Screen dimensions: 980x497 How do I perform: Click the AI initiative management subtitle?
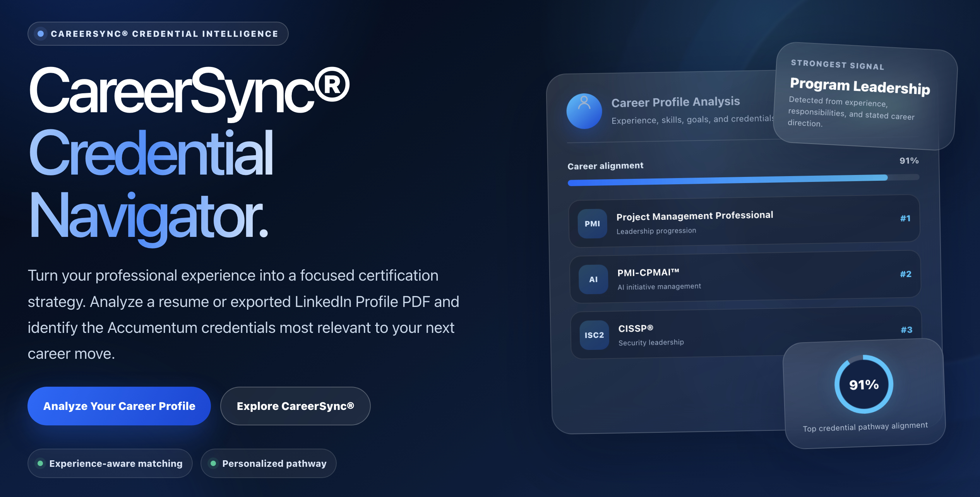tap(659, 286)
